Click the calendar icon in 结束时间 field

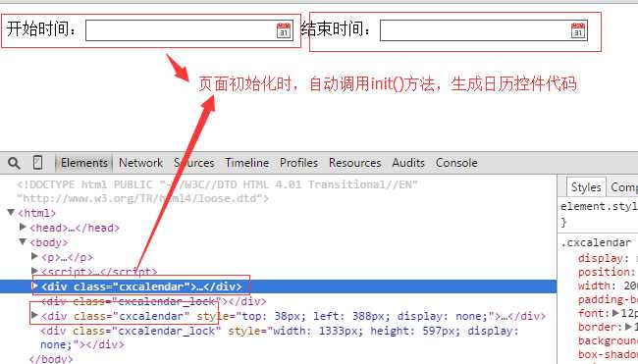coord(578,31)
